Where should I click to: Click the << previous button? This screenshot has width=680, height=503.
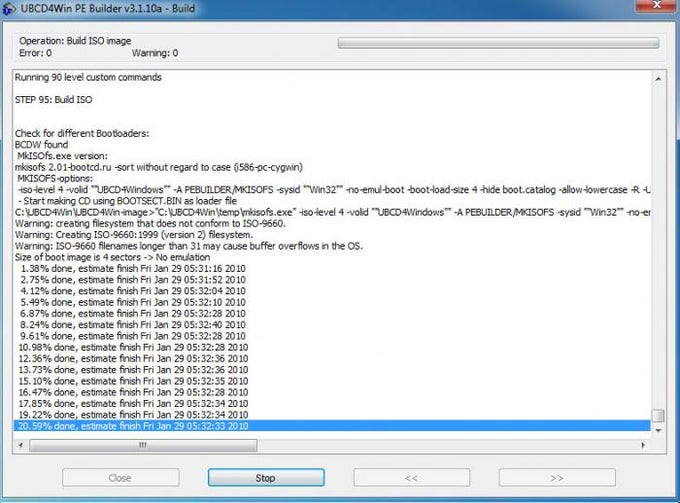coord(412,477)
